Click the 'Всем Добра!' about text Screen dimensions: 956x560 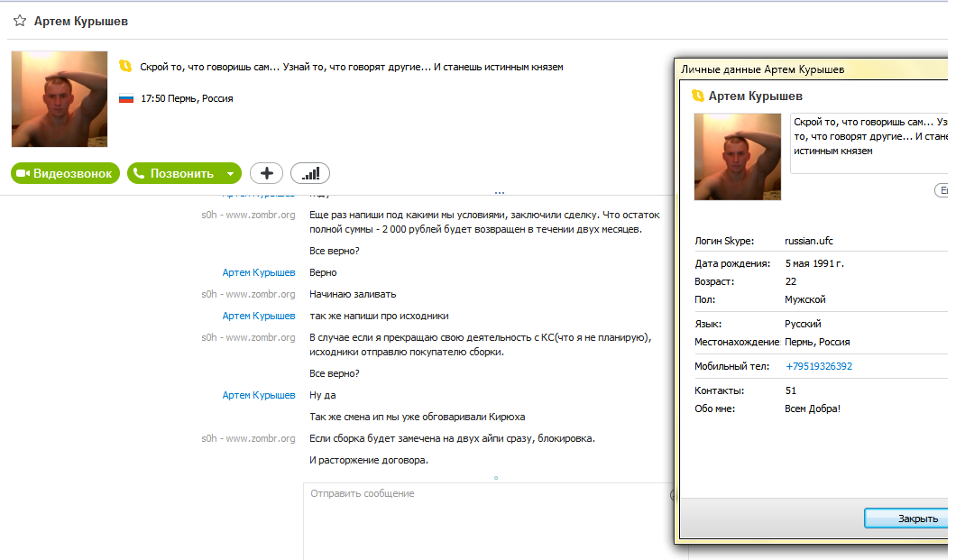pos(812,409)
